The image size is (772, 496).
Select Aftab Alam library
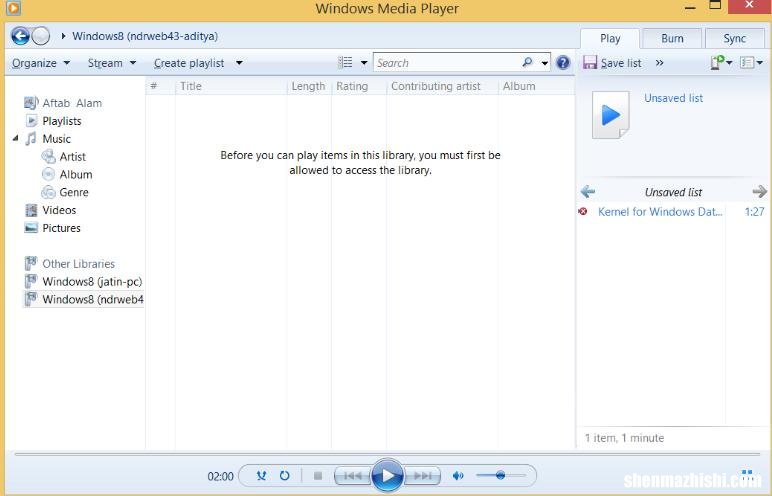point(72,103)
